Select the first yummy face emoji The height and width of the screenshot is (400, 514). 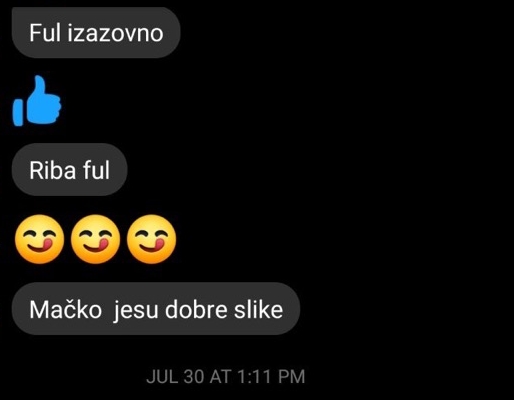40,239
